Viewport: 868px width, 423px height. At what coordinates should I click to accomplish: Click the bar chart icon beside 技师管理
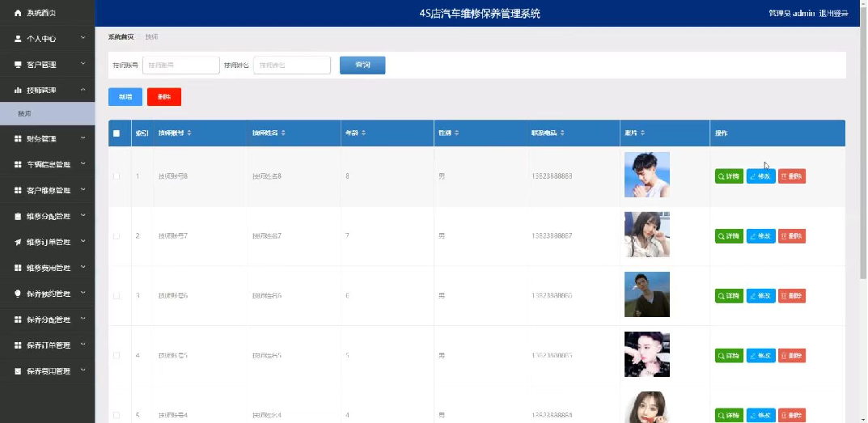pos(18,91)
